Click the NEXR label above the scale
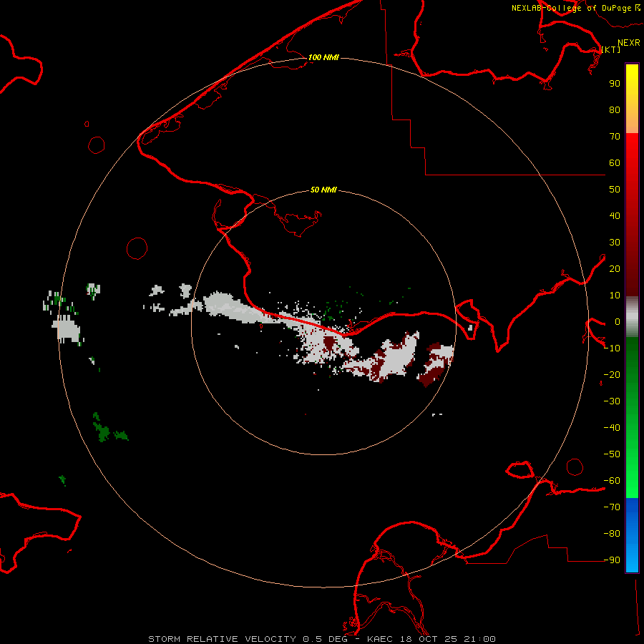The height and width of the screenshot is (644, 644). (x=629, y=43)
